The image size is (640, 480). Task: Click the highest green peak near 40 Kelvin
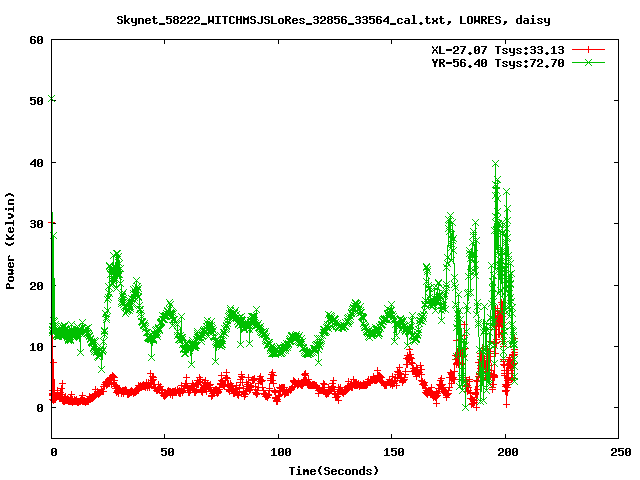(x=496, y=164)
